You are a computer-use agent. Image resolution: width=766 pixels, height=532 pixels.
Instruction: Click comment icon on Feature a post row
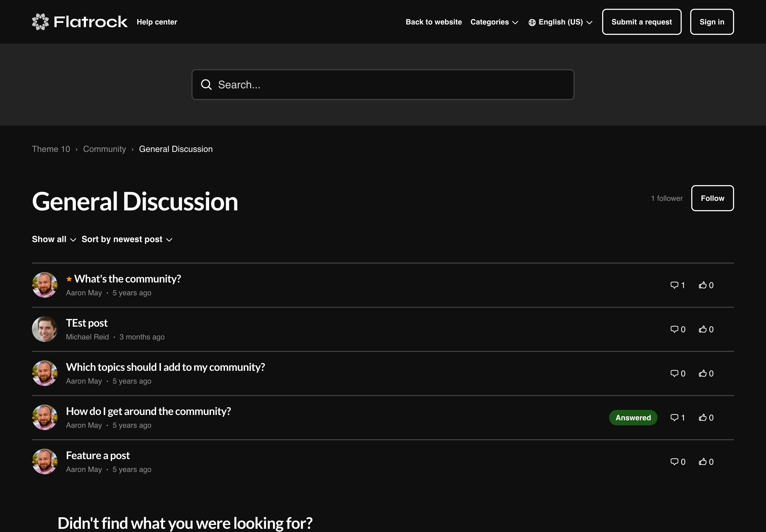(x=674, y=462)
